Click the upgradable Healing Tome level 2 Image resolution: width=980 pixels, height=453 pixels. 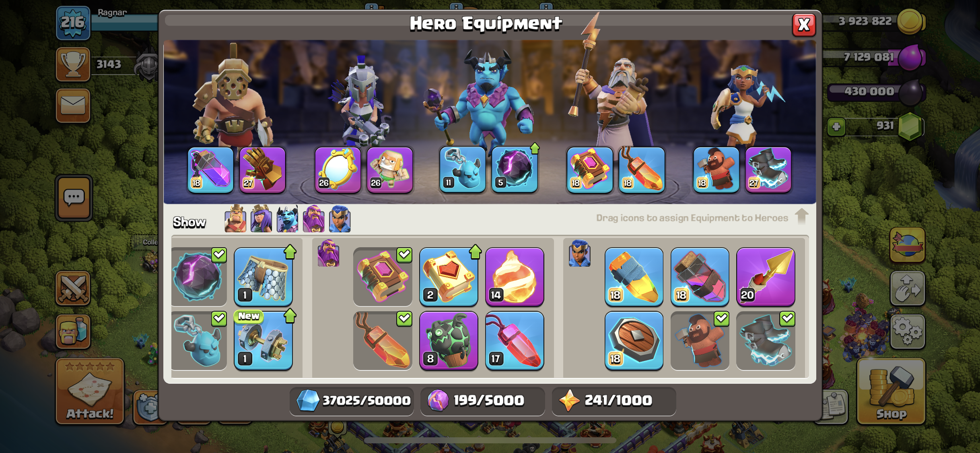coord(449,277)
